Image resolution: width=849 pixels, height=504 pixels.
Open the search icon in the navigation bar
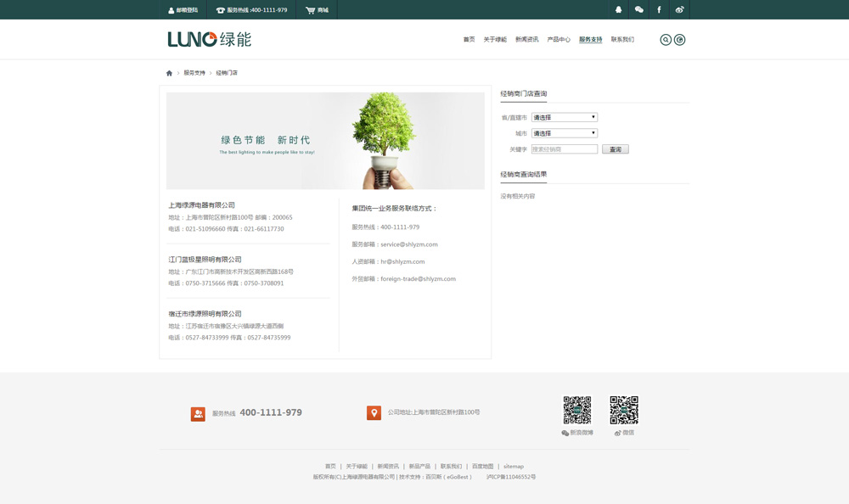tap(664, 39)
